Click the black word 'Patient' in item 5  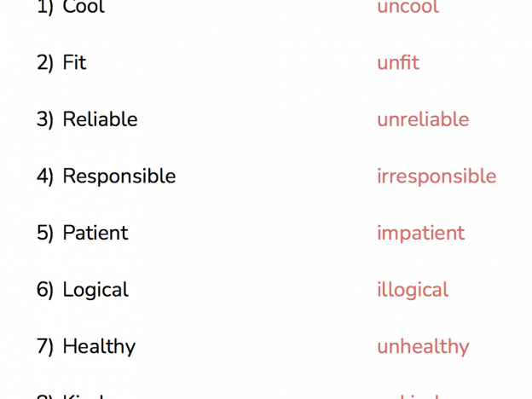[x=95, y=233]
